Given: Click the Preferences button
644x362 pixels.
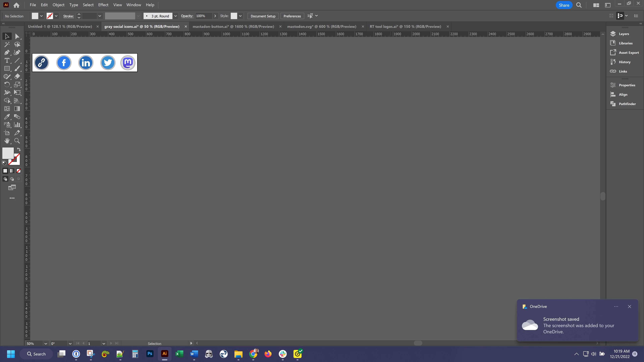Looking at the screenshot, I should coord(292,16).
